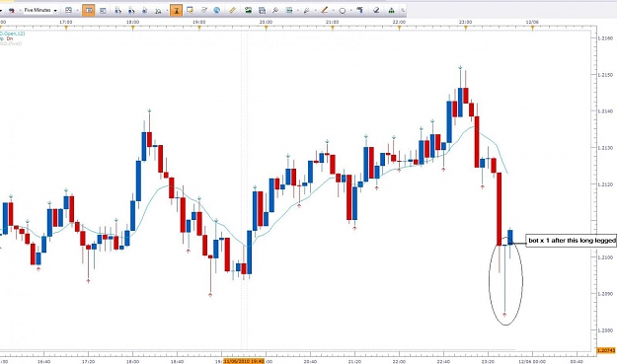Image resolution: width=617 pixels, height=364 pixels.
Task: Click the green horizontal line level icon
Action: tap(289, 10)
